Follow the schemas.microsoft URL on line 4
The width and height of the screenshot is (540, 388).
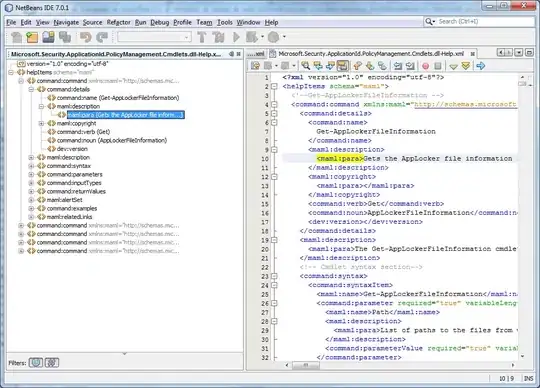465,104
